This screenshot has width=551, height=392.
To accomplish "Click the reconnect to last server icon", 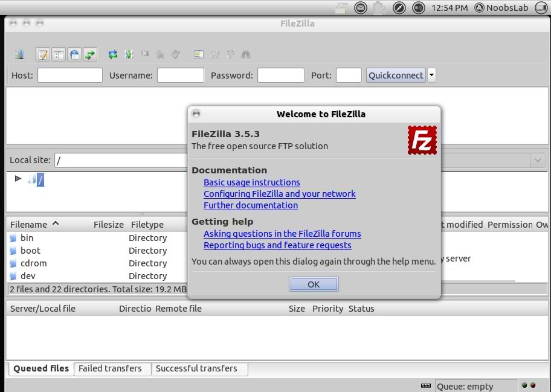I will point(176,54).
